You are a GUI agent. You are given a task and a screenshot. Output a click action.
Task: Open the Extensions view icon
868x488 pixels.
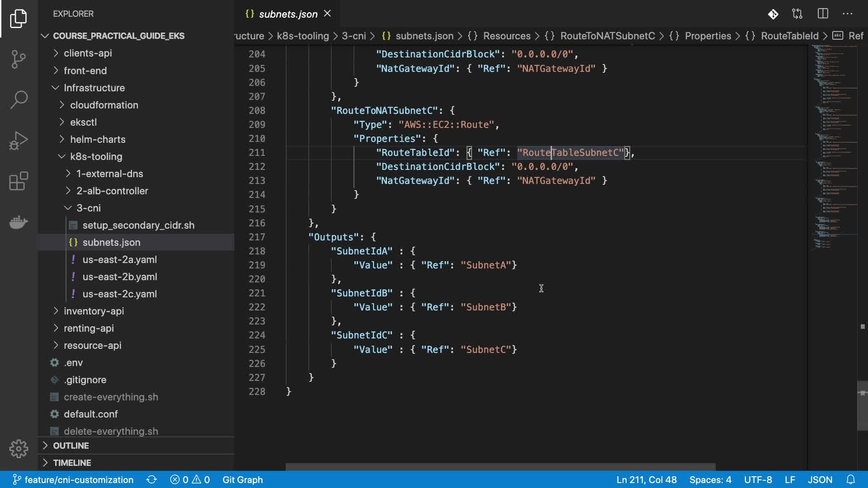click(19, 181)
